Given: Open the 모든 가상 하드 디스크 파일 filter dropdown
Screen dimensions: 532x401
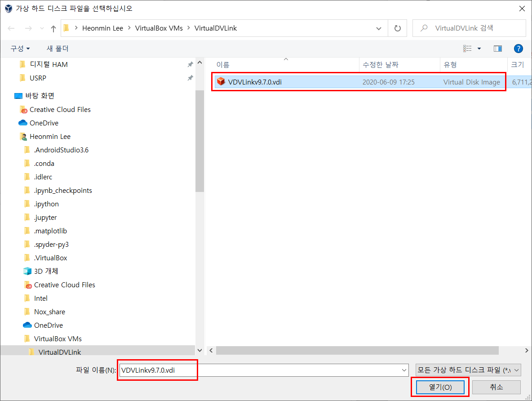Looking at the screenshot, I should coord(468,370).
